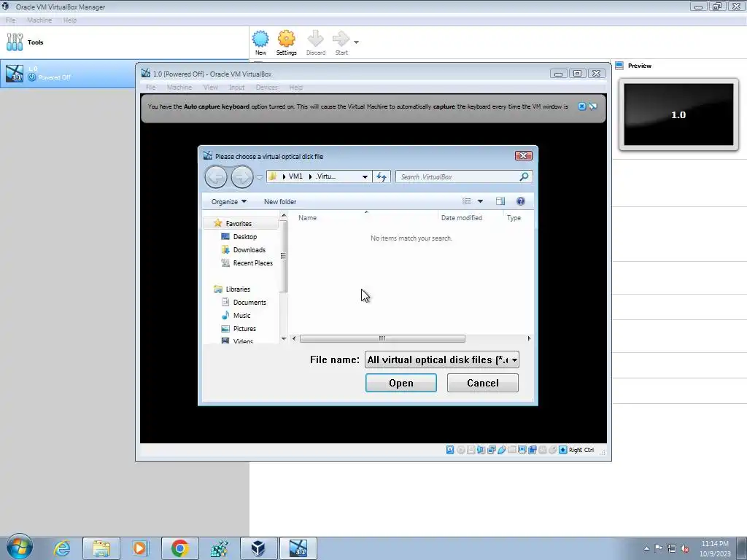Click the display status bar icon
The image size is (747, 560).
point(522,450)
